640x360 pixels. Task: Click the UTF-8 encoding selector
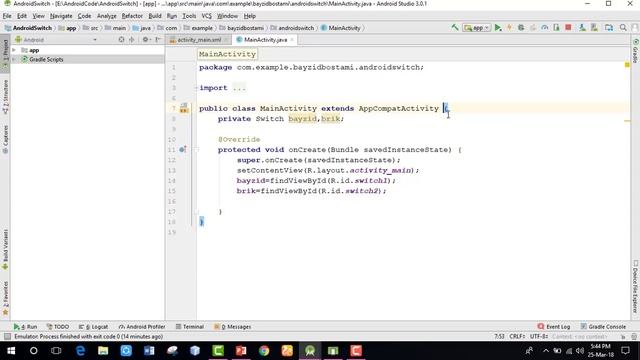point(539,336)
